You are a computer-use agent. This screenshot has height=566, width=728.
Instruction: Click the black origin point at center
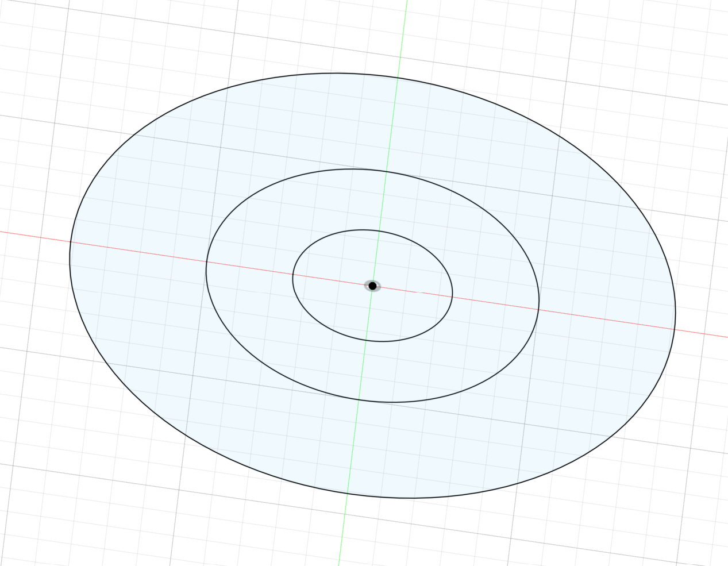pyautogui.click(x=372, y=286)
